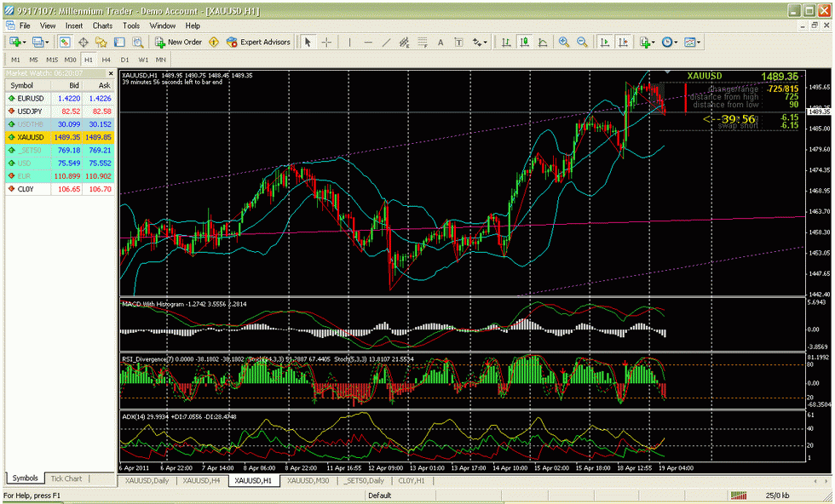Click the connection status bars icon
835x504 pixels.
click(x=739, y=495)
